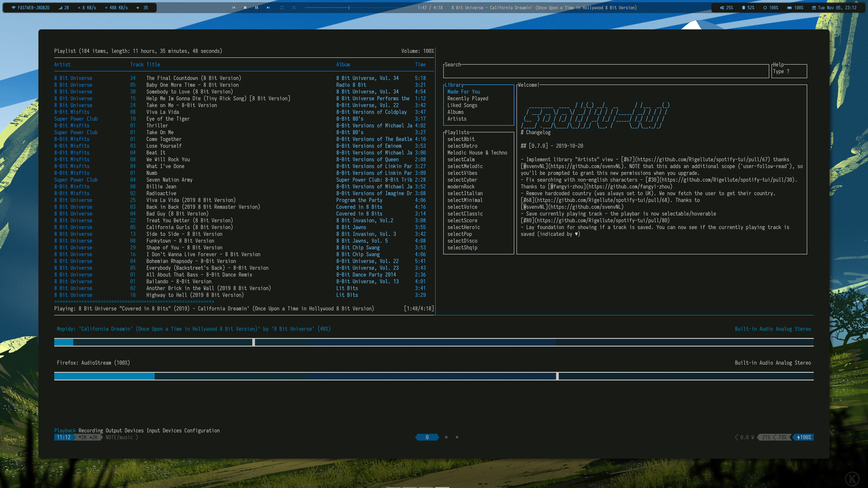Open the Configuration tab
The width and height of the screenshot is (868, 488).
point(202,430)
